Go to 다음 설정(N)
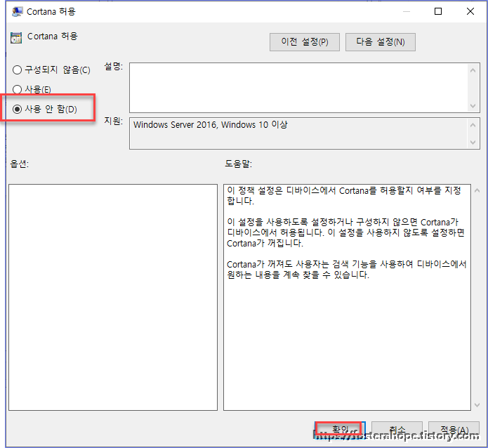Image resolution: width=488 pixels, height=448 pixels. point(381,42)
